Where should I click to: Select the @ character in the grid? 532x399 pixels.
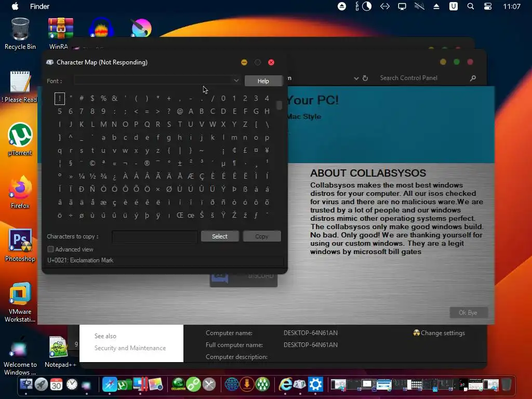(x=180, y=111)
